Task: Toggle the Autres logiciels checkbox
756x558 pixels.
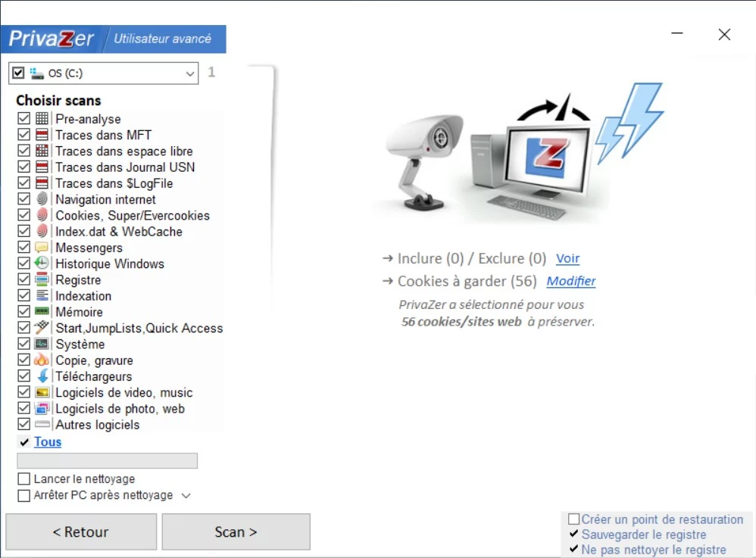Action: [23, 424]
